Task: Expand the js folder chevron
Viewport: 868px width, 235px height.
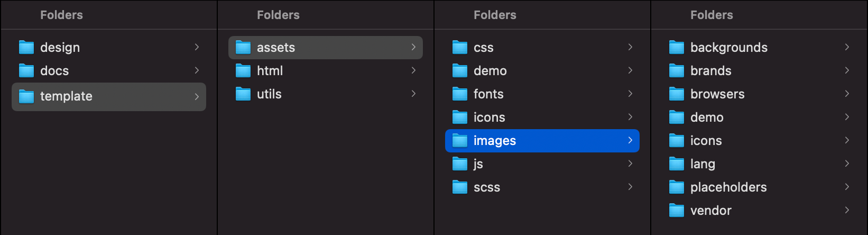Action: point(630,164)
